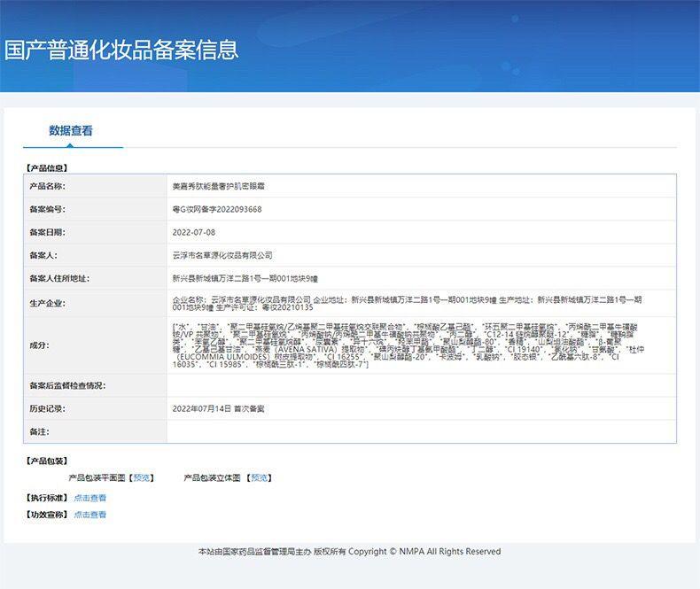Click the 备案后监督检查情况 label cell
The image size is (700, 589).
[x=95, y=385]
